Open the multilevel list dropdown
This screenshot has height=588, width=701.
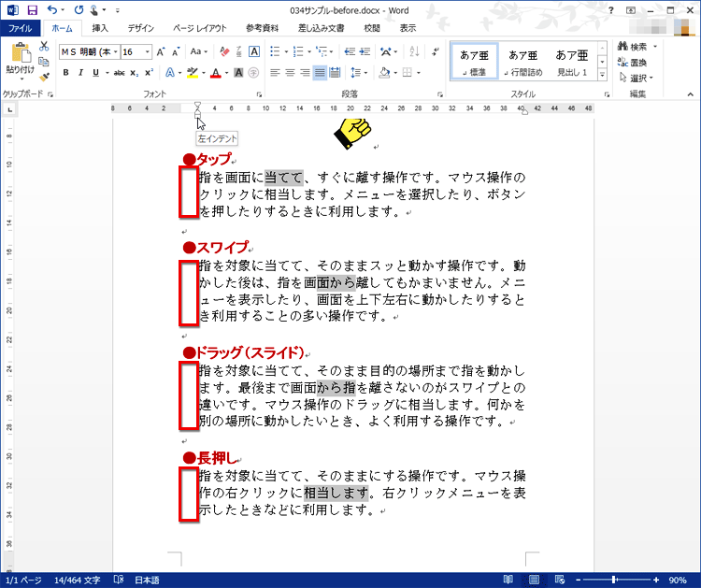(x=331, y=51)
